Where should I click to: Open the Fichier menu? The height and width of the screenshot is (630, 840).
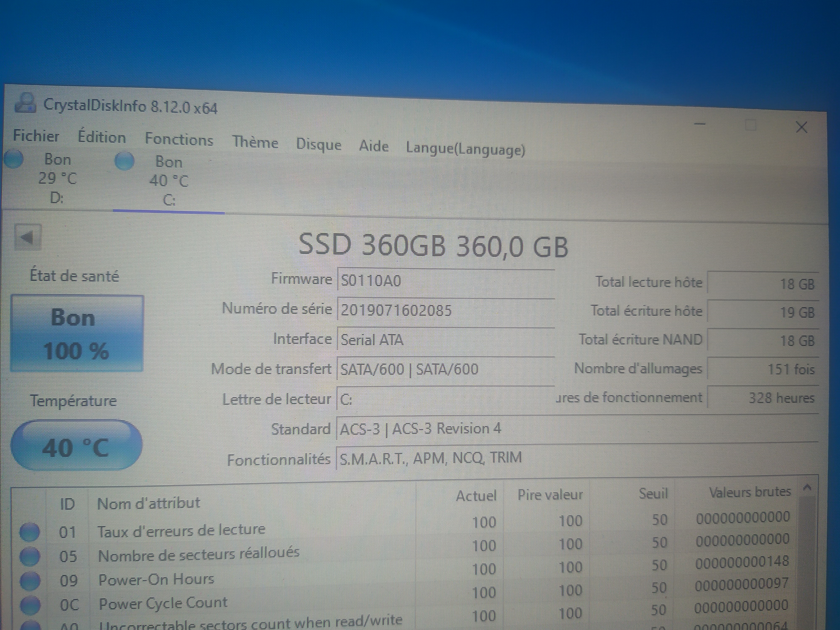[36, 136]
